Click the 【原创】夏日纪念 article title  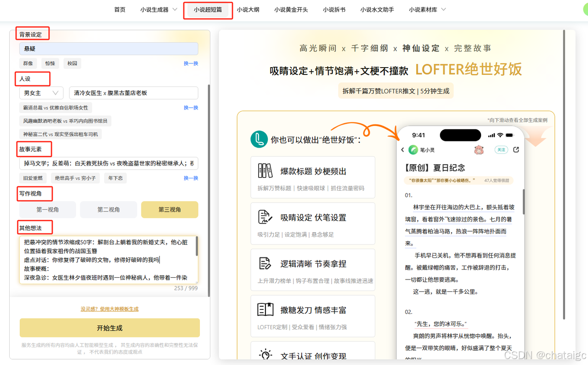[435, 168]
